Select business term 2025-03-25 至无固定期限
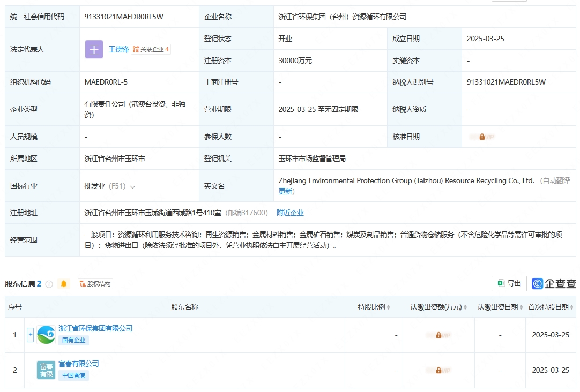This screenshot has width=580, height=392. point(318,109)
